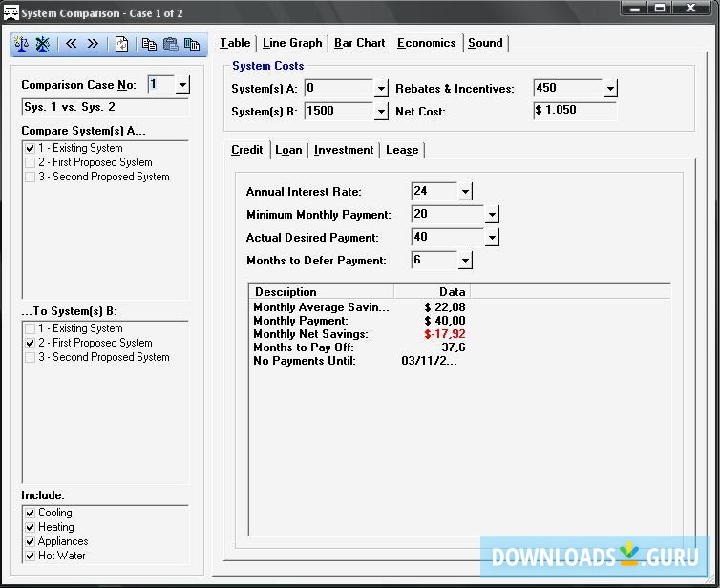Select the Monthly Average Savings row
The height and width of the screenshot is (588, 720).
click(x=359, y=307)
